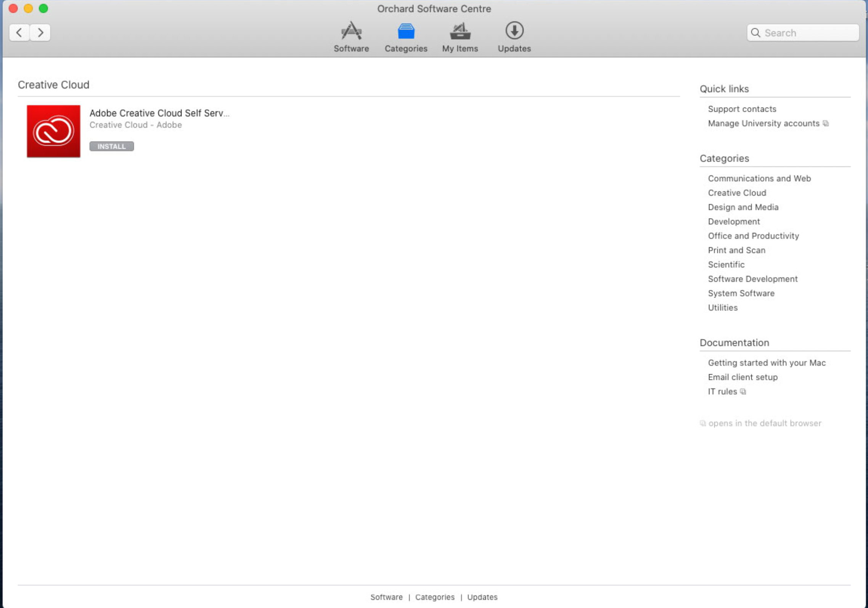Choose the Utilities category
The height and width of the screenshot is (608, 868).
coord(722,307)
